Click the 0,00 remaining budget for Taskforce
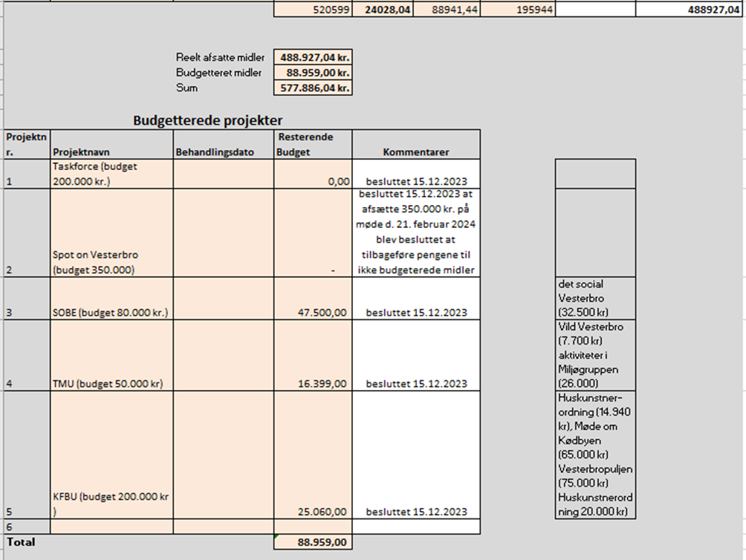746x560 pixels. coord(313,174)
